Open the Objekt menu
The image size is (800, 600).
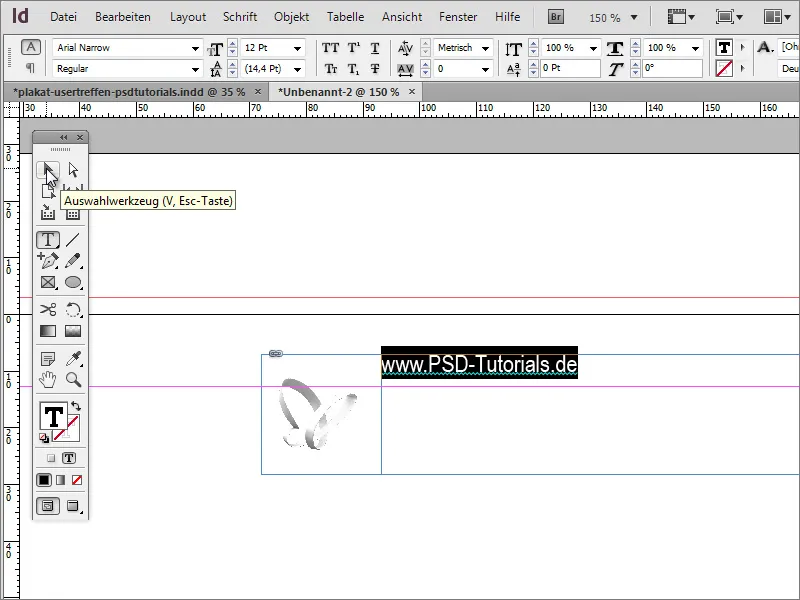(x=291, y=17)
